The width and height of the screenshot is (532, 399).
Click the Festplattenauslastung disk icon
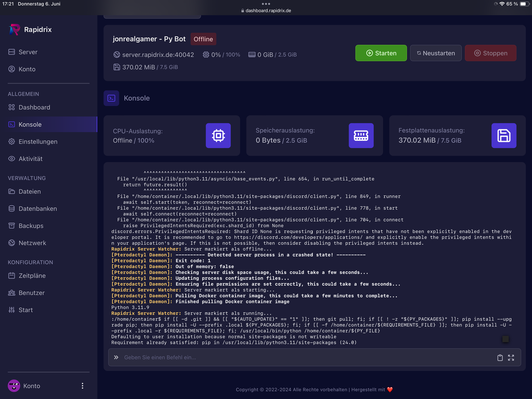pyautogui.click(x=504, y=135)
